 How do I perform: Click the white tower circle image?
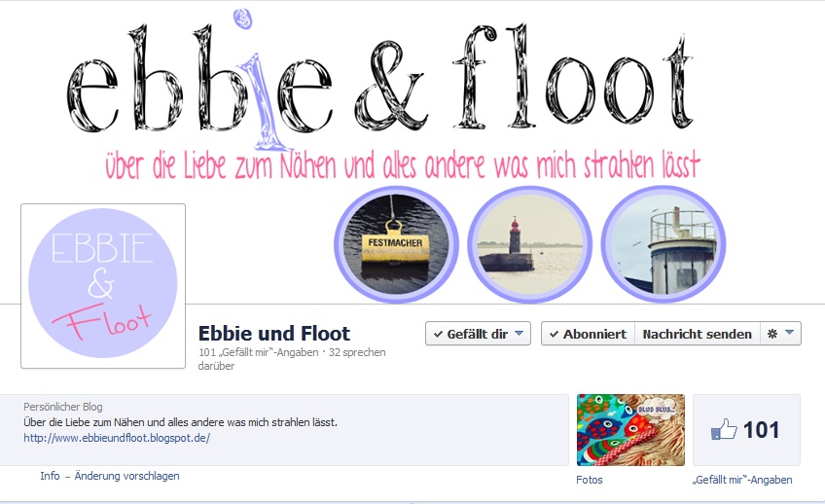click(664, 244)
